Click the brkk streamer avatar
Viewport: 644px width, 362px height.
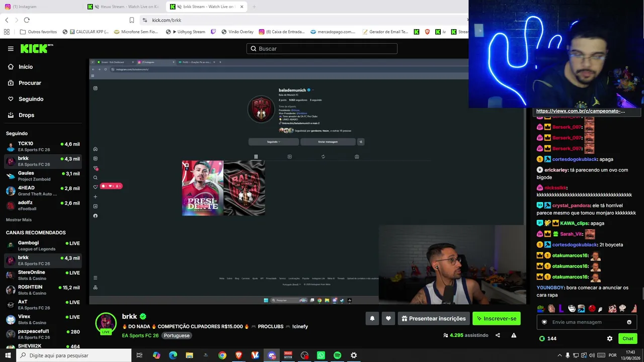pyautogui.click(x=106, y=323)
